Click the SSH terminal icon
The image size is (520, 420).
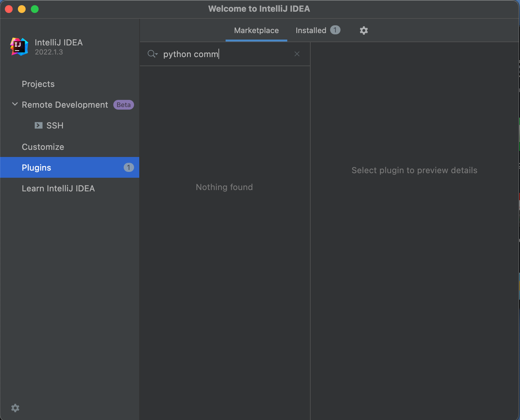pos(39,126)
